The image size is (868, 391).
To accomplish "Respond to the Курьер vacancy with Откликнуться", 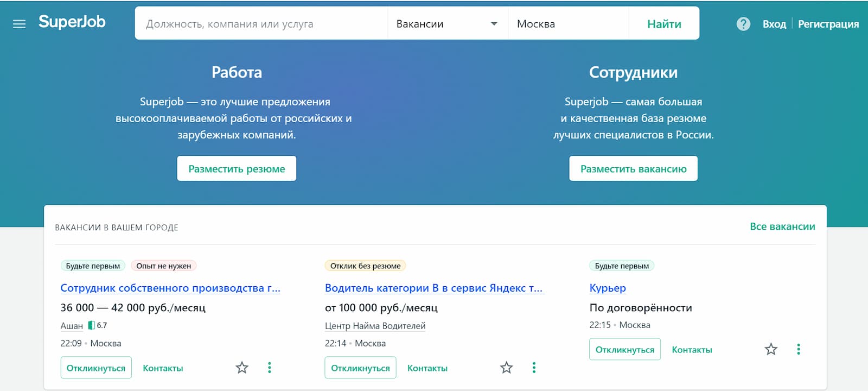I will [x=625, y=349].
